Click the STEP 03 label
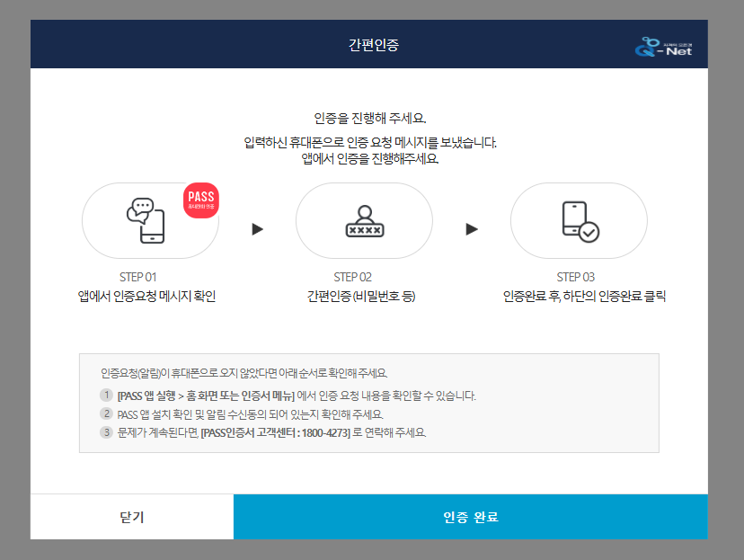Viewport: 744px width, 560px height. pyautogui.click(x=576, y=277)
